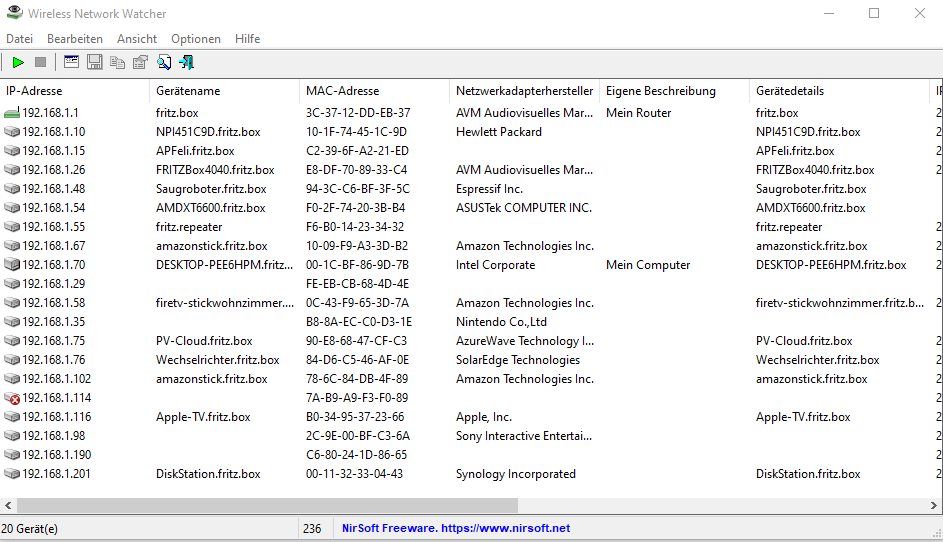Click the Nintendo Co.,Ltd manufacturer cell
Screen dimensions: 943x542
501,322
